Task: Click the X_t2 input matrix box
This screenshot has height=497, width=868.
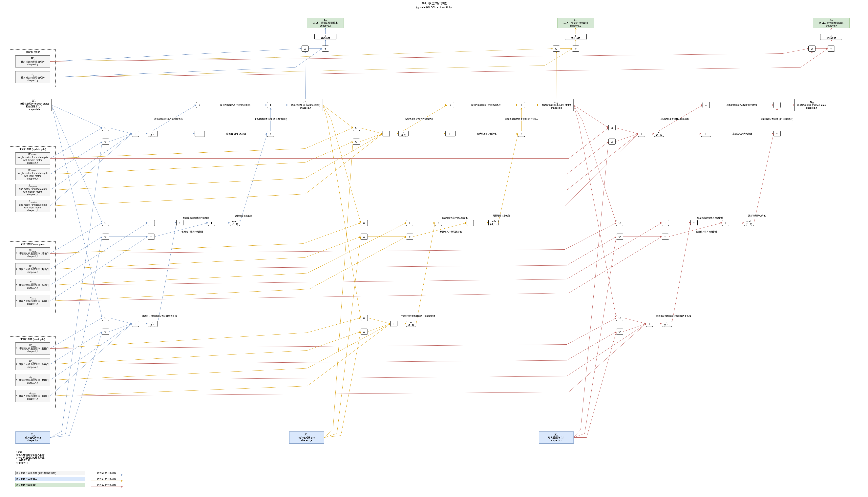Action: click(556, 438)
